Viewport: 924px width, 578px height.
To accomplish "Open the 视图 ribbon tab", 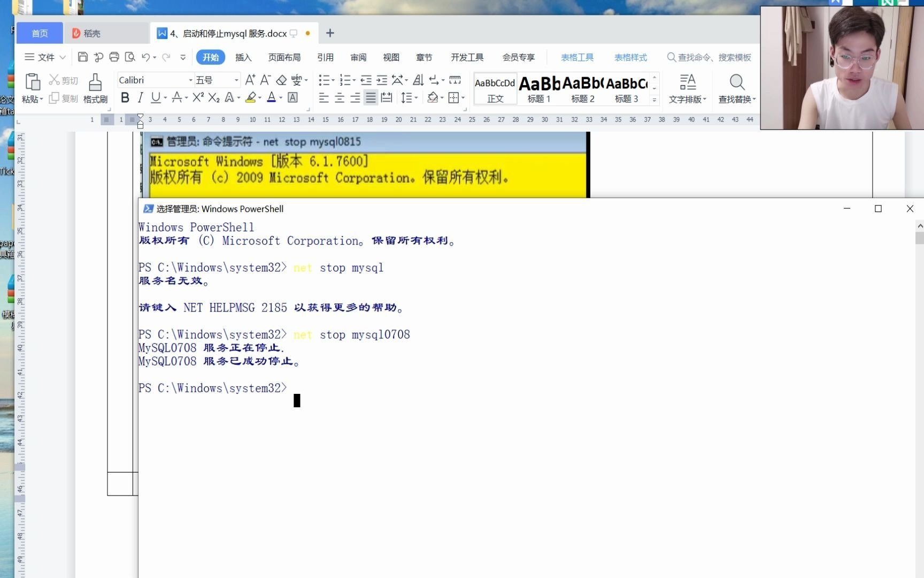I will pyautogui.click(x=391, y=57).
